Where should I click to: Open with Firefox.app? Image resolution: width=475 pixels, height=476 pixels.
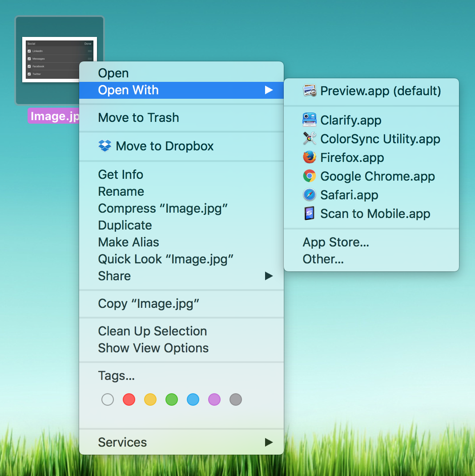[371, 157]
